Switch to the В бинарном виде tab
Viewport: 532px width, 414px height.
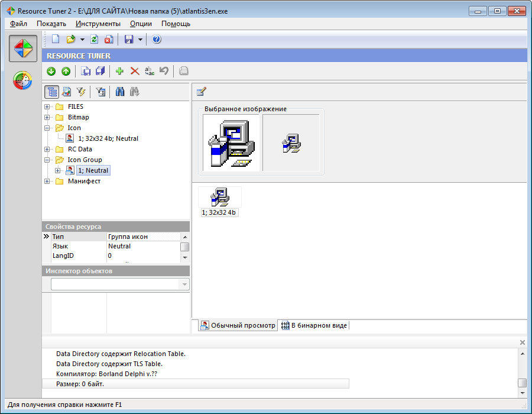pyautogui.click(x=314, y=325)
